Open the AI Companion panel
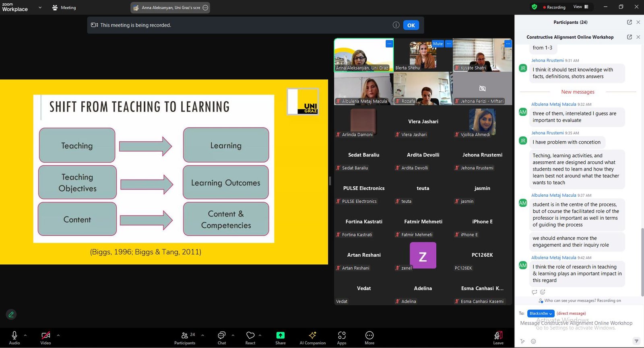The image size is (644, 348). 312,338
